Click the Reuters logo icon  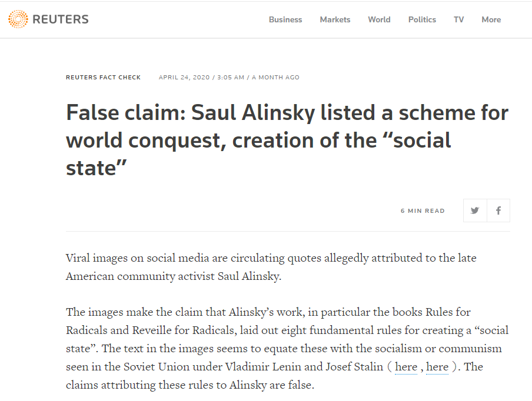[18, 19]
